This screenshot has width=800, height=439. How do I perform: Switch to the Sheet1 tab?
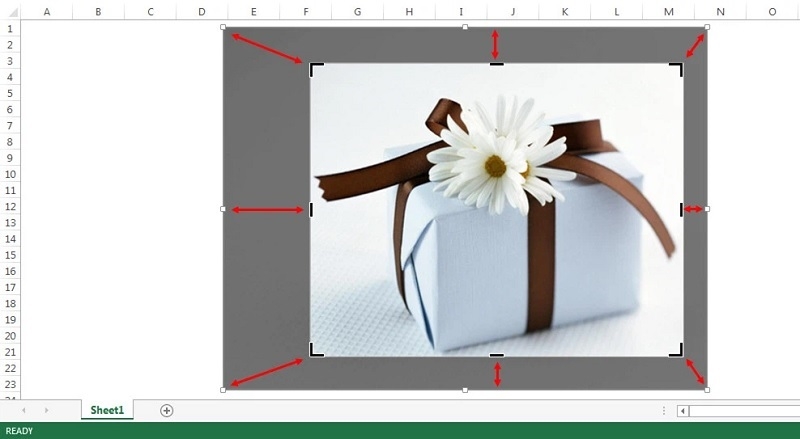tap(107, 410)
